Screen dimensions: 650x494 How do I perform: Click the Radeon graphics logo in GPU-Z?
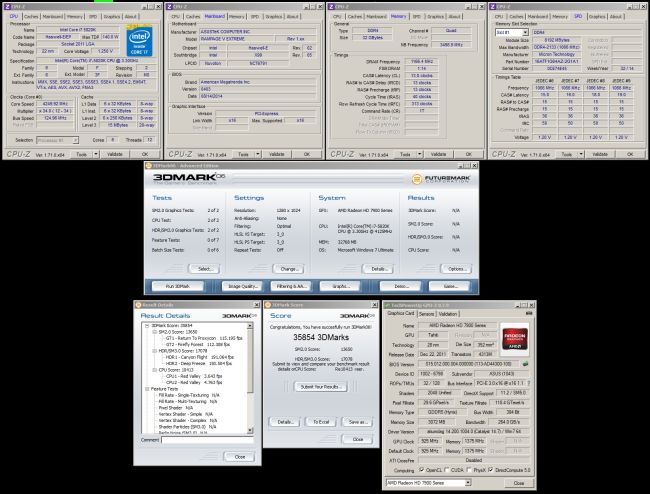tap(515, 339)
